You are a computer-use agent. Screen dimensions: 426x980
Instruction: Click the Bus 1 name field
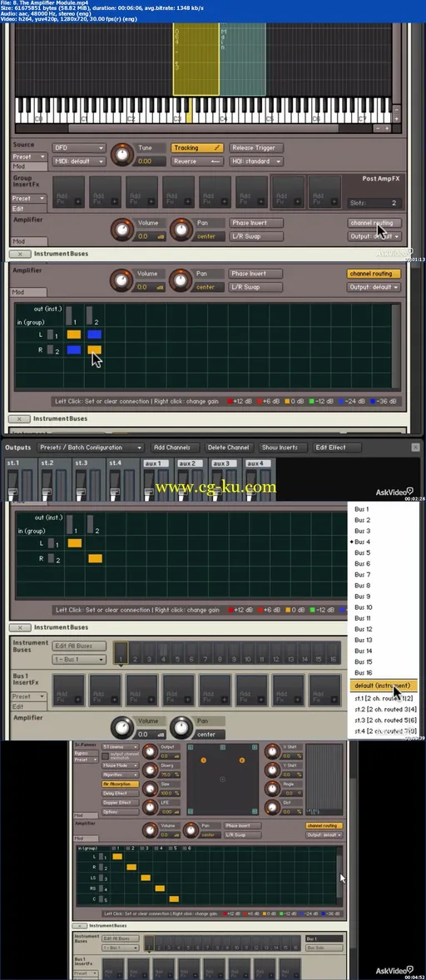(x=324, y=938)
